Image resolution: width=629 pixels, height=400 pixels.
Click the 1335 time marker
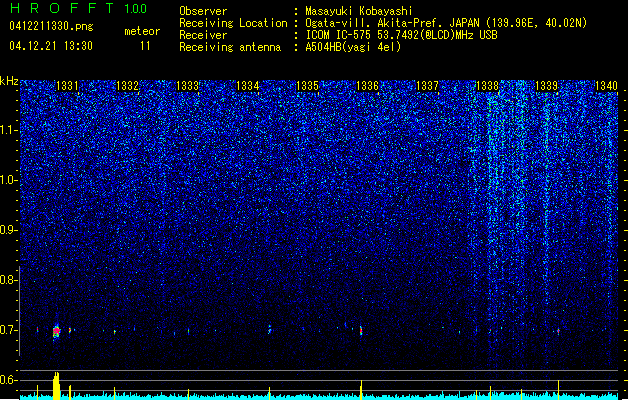point(307,86)
